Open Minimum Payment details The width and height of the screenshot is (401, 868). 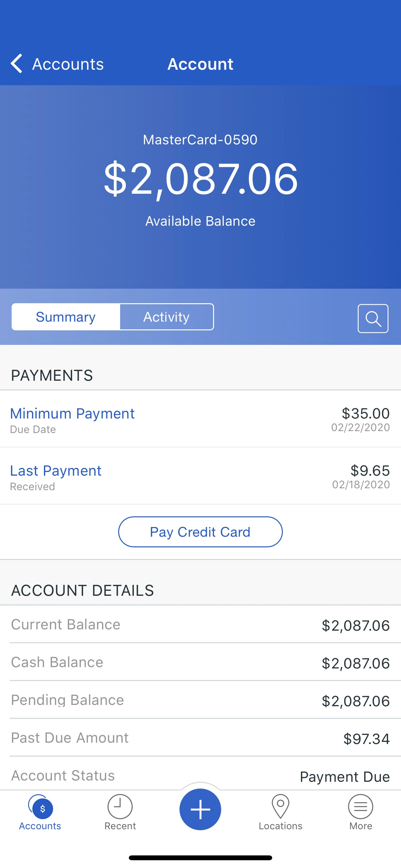coord(200,419)
